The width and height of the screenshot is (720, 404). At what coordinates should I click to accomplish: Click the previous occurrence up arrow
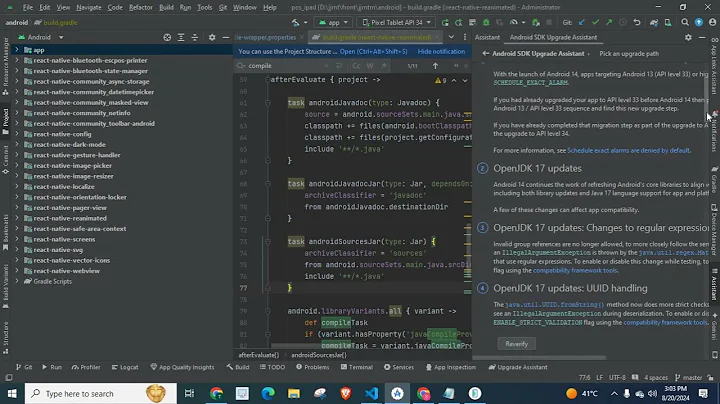[435, 66]
